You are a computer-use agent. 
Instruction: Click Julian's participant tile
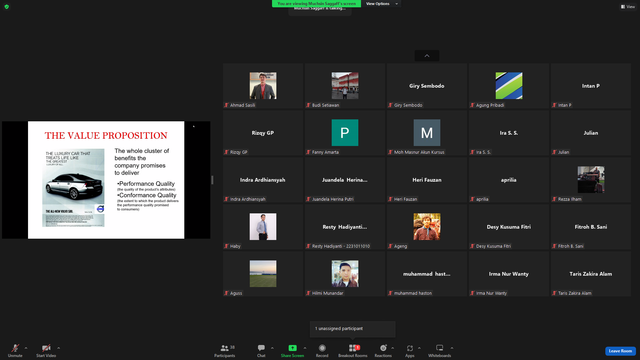click(x=591, y=133)
